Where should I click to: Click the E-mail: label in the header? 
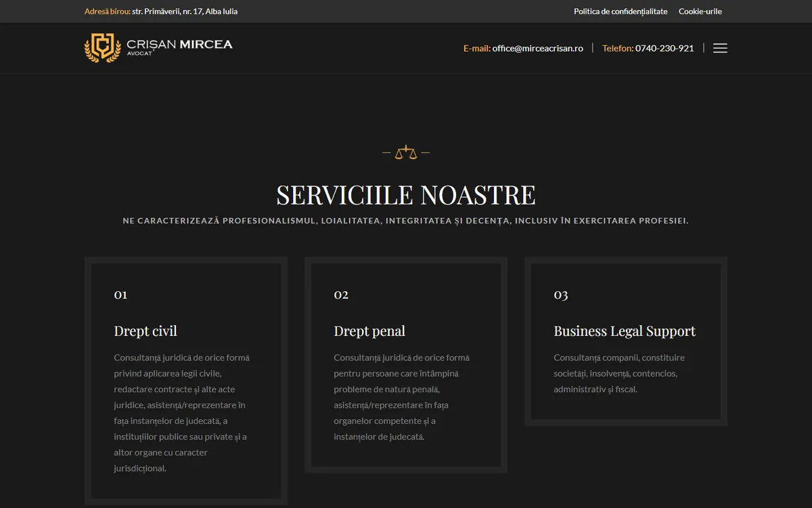tap(477, 48)
